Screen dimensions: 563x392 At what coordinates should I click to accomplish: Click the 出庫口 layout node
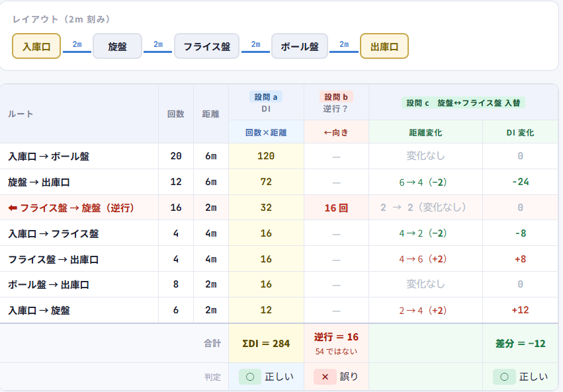coord(384,46)
